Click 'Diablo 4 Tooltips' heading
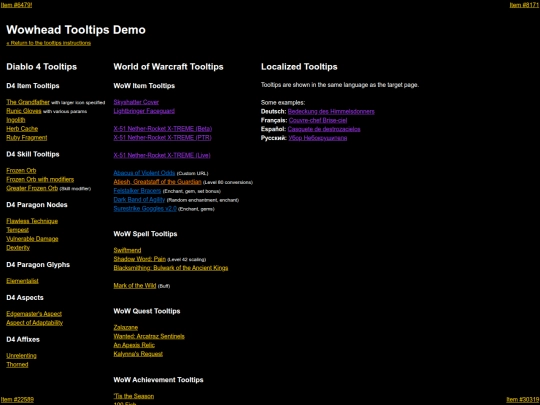Image resolution: width=540 pixels, height=405 pixels. [x=41, y=66]
